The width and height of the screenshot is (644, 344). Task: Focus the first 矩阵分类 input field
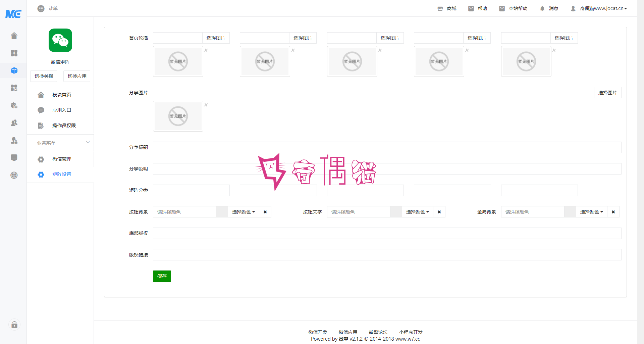click(191, 190)
